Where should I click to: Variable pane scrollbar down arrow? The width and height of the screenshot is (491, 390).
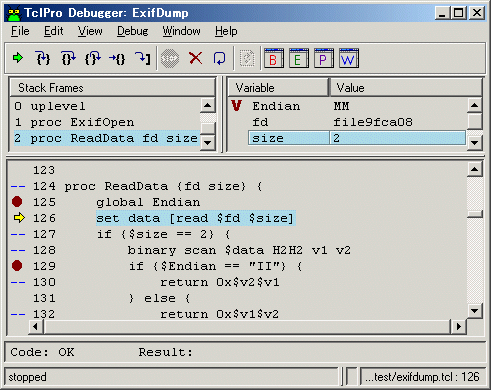[474, 143]
